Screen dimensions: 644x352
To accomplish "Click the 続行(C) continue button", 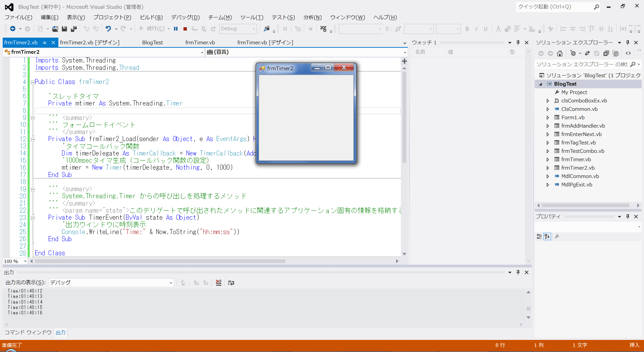I will pyautogui.click(x=153, y=29).
